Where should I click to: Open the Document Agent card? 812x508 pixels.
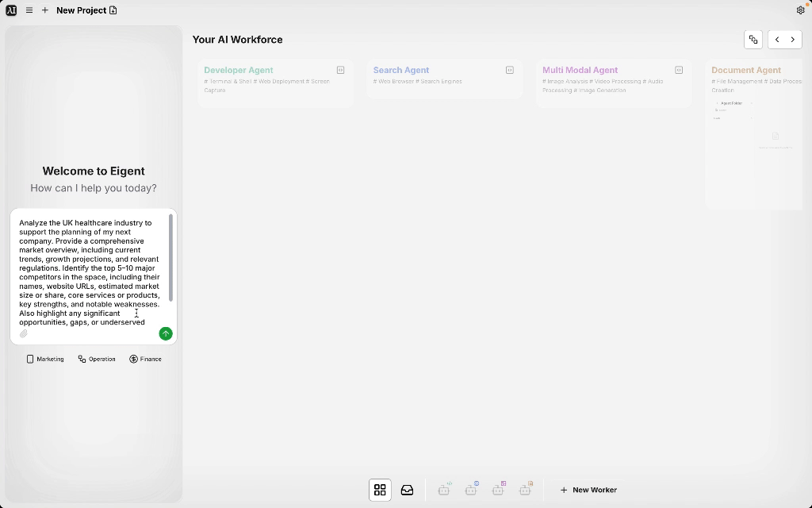pyautogui.click(x=754, y=134)
